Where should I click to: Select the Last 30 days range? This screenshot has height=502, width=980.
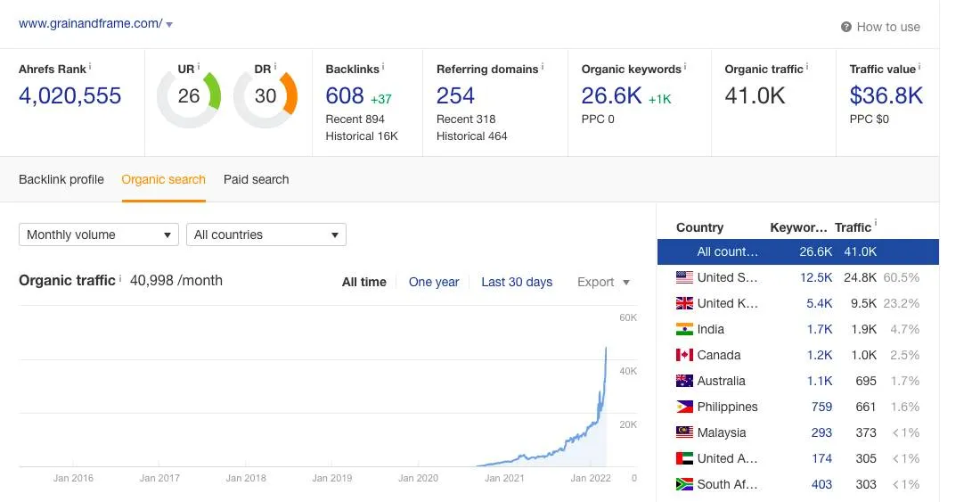(x=517, y=282)
